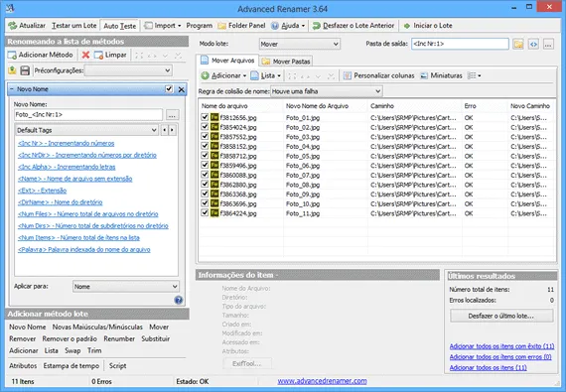Open the Aplicar para dropdown
566x392 pixels.
tap(126, 287)
